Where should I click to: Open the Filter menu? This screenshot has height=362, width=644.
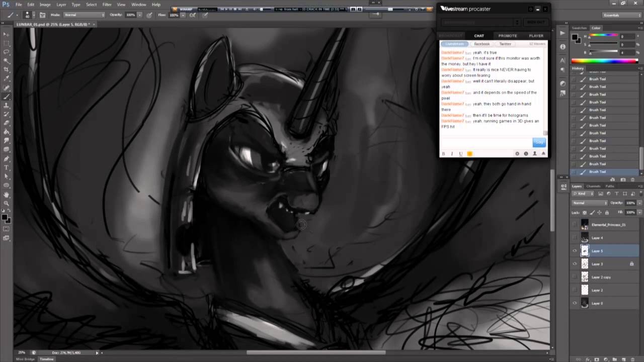click(x=107, y=5)
